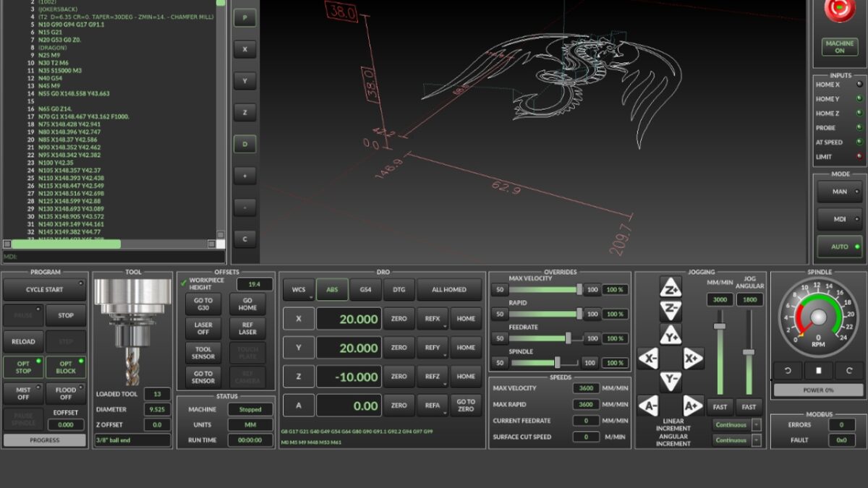Open the WCS dropdown
The height and width of the screenshot is (488, 868).
(299, 289)
